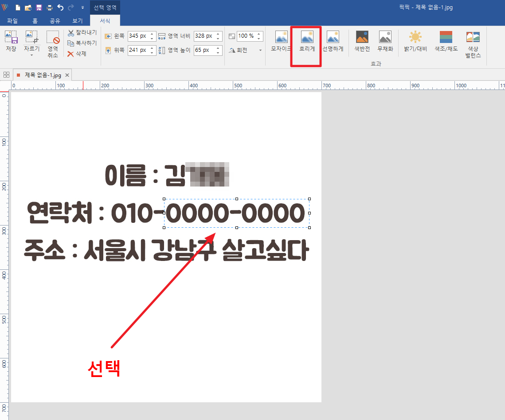The height and width of the screenshot is (420, 505).
Task: Click the selection's top-center resize handle
Action: point(237,199)
